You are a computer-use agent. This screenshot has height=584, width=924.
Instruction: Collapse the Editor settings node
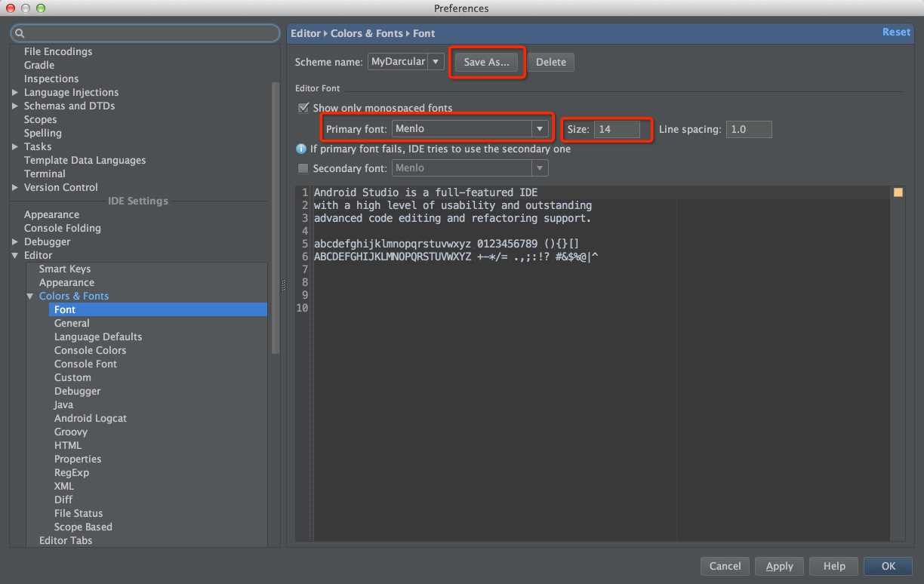pos(16,256)
